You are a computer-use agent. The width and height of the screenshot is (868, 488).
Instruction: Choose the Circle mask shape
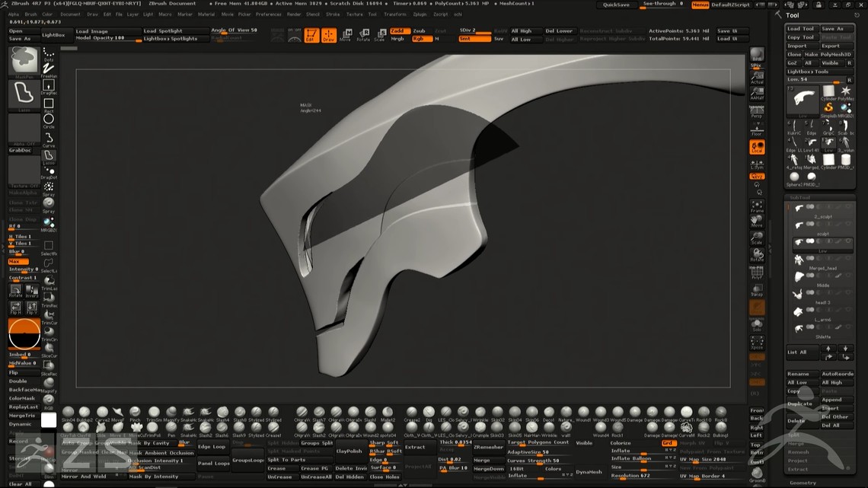click(x=49, y=120)
